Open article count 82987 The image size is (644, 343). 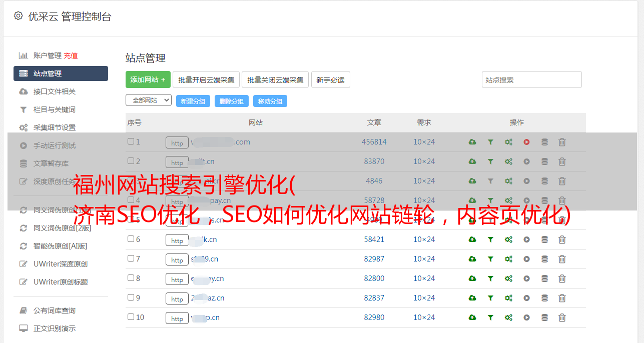click(x=374, y=259)
